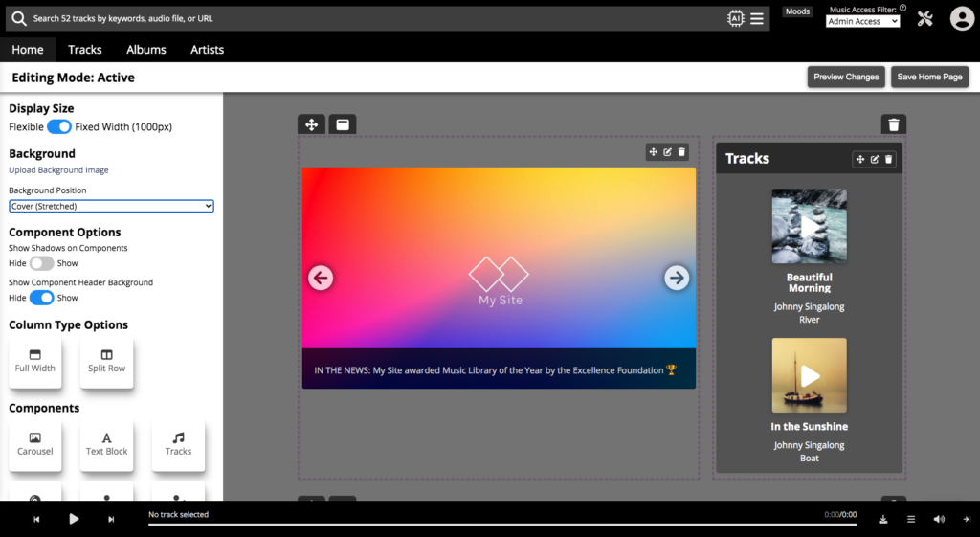
Task: Add a Carousel component
Action: 35,444
